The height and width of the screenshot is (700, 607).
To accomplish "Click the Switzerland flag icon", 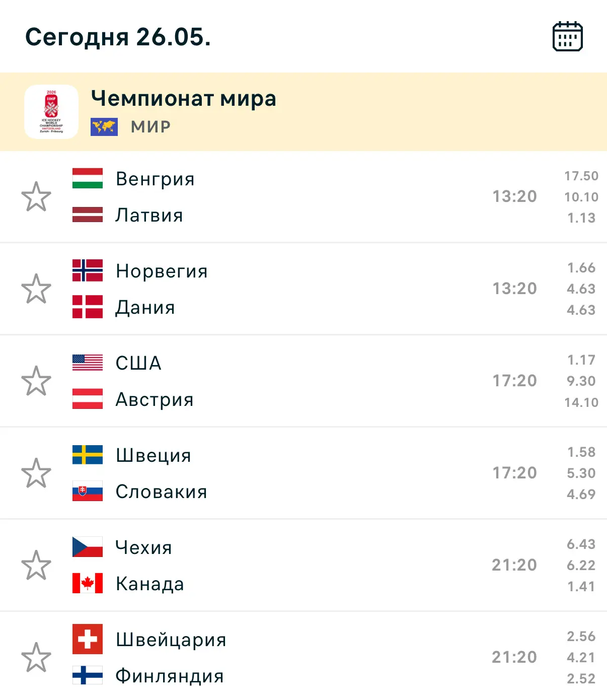I will [88, 639].
